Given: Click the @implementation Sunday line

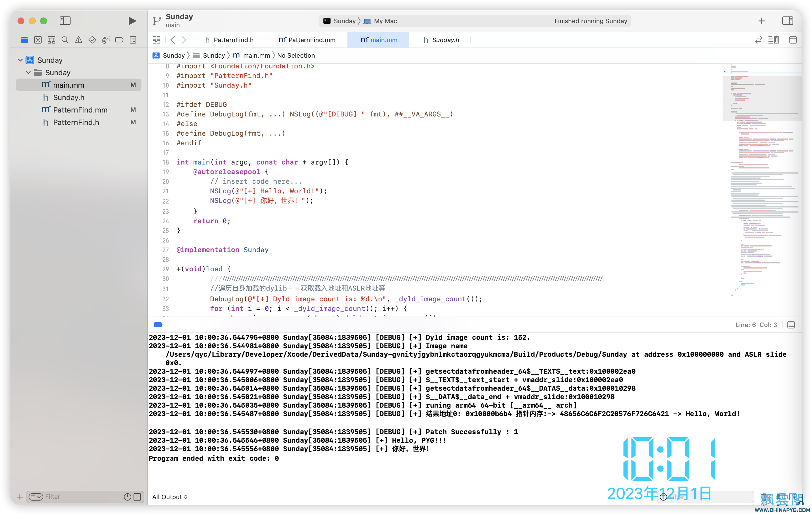Looking at the screenshot, I should 223,250.
